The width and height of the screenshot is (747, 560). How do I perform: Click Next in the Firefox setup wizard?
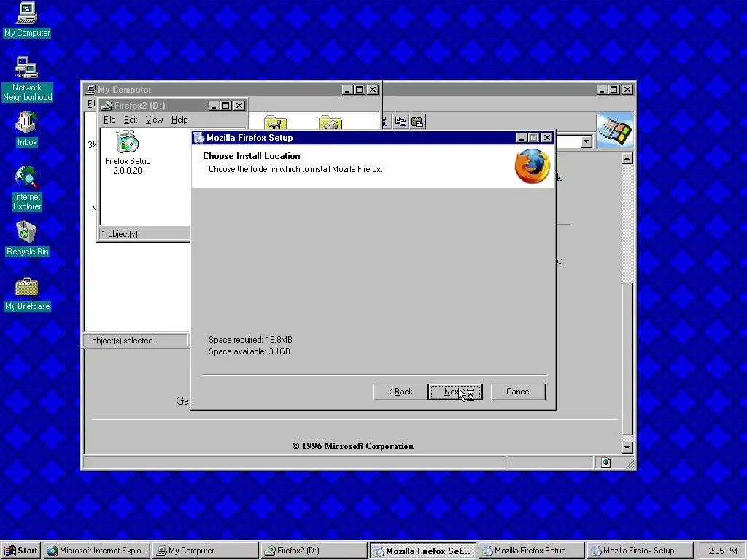[x=455, y=392]
